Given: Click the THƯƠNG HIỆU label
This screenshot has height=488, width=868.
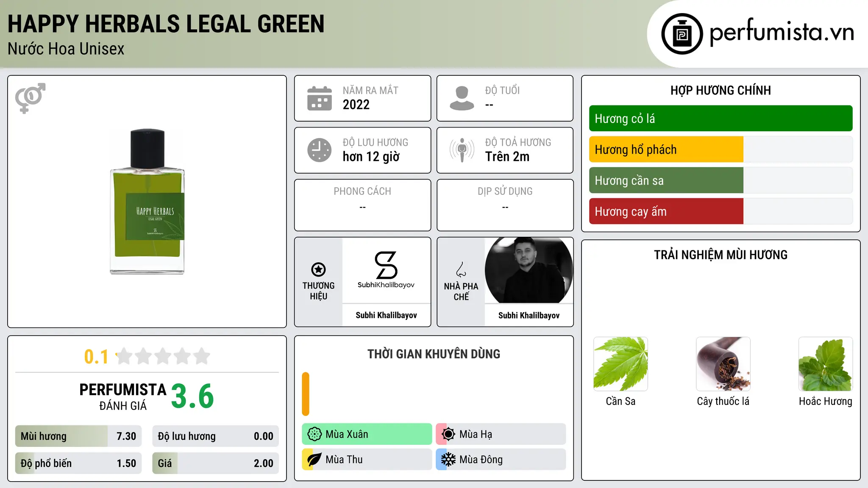Looking at the screenshot, I should [318, 291].
